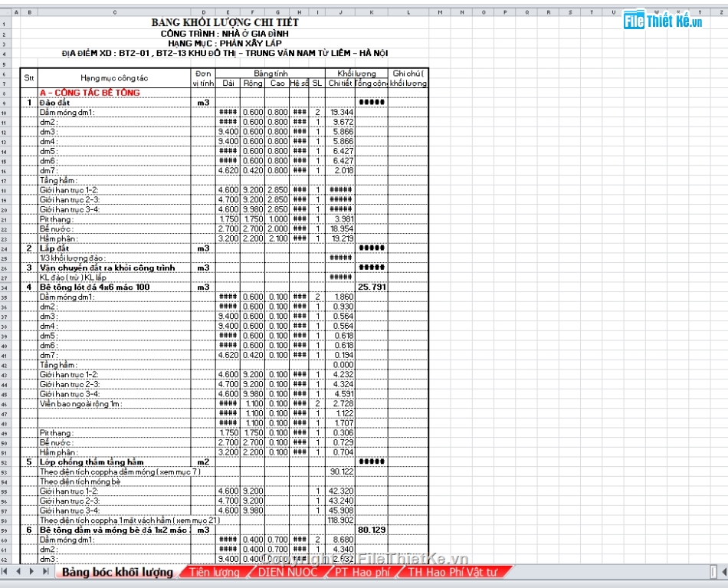Select Khối lượng header cell
This screenshot has height=588, width=728.
(x=356, y=74)
